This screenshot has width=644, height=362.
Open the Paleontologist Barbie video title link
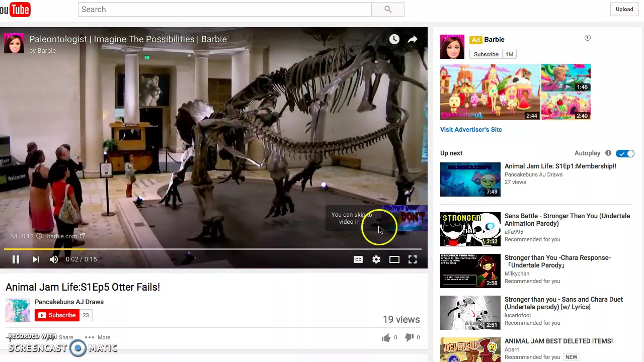(x=128, y=39)
